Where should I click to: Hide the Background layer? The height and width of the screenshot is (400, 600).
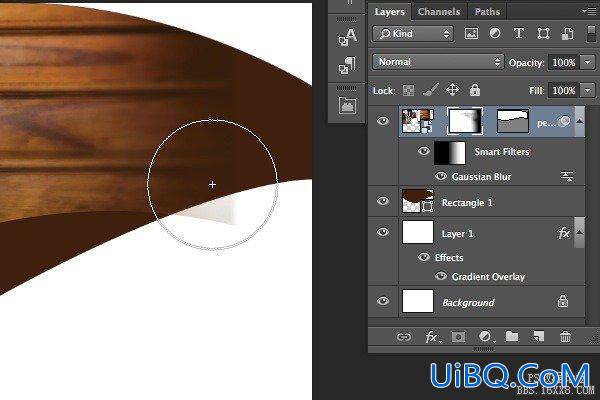coord(383,301)
